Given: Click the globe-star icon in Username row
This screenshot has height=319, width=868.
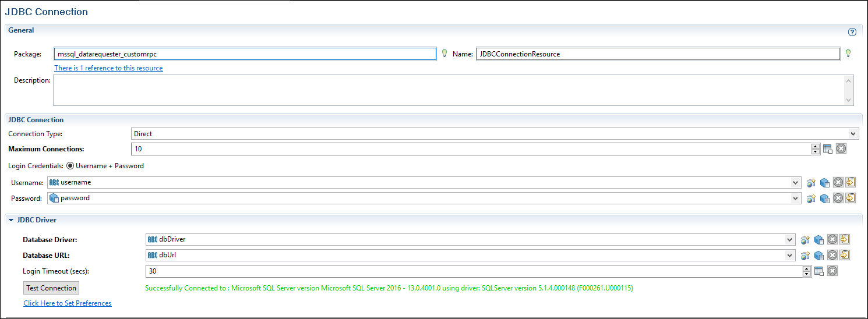Looking at the screenshot, I should coord(811,182).
